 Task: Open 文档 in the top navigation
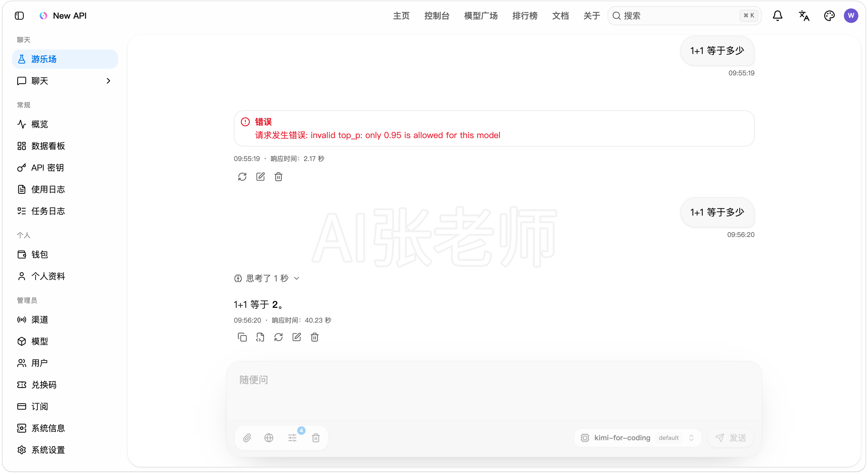click(560, 16)
